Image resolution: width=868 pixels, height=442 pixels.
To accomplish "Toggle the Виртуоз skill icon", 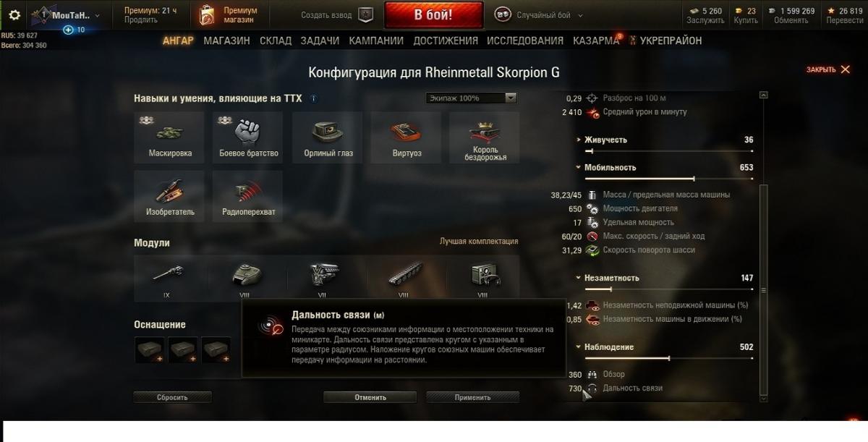I will pyautogui.click(x=406, y=137).
